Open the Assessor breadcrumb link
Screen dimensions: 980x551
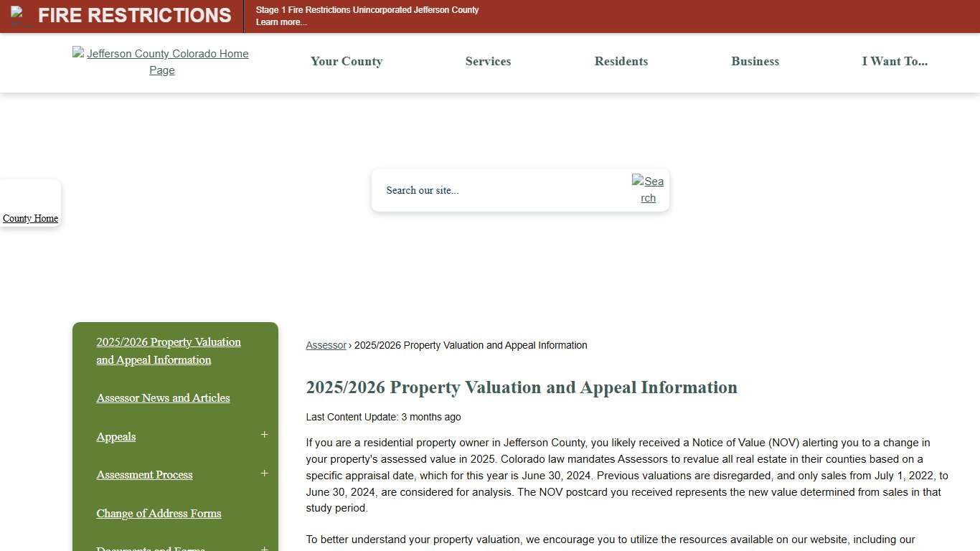326,345
